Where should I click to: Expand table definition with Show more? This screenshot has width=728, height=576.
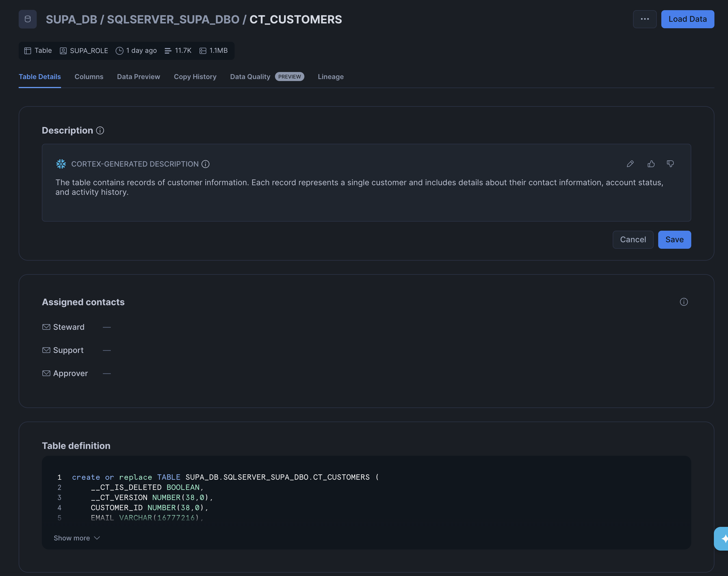pyautogui.click(x=77, y=538)
